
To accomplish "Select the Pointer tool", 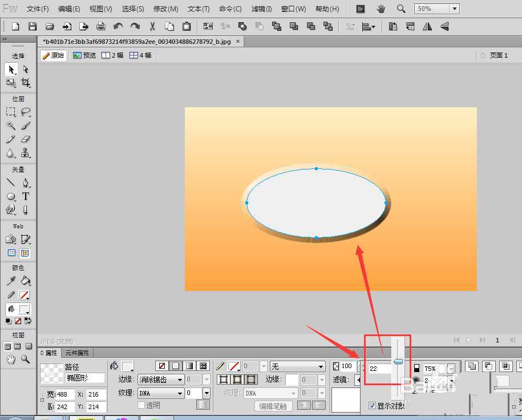I will (11, 69).
